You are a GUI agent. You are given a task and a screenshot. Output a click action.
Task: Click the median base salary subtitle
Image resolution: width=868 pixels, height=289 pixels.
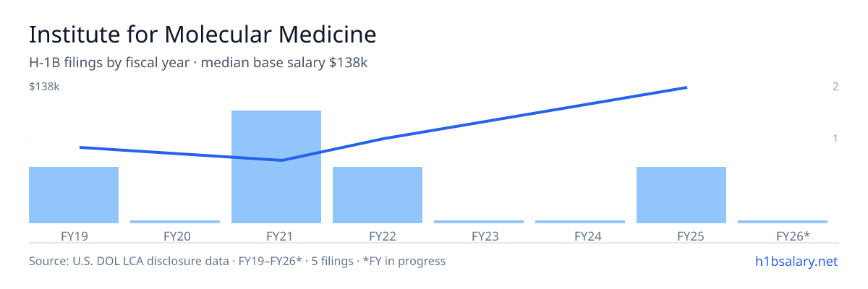coord(284,63)
